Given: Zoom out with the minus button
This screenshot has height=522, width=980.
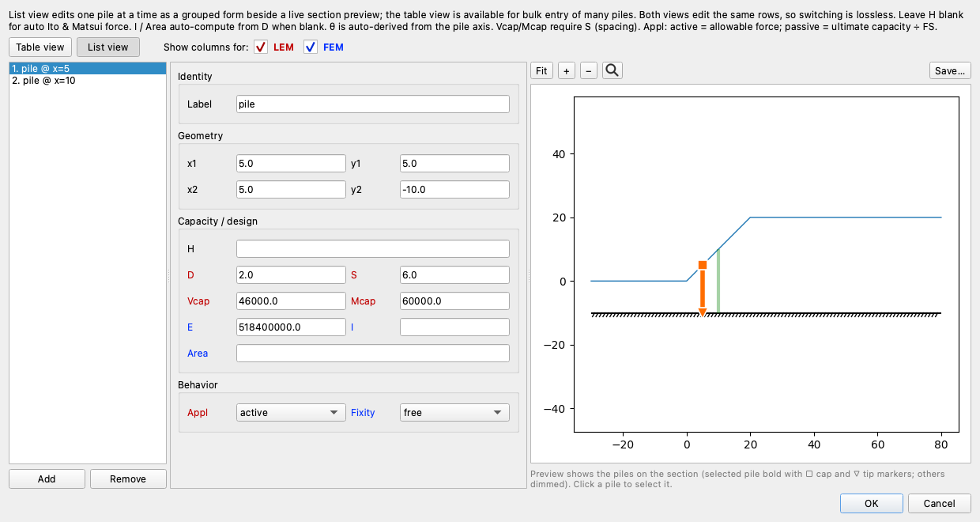Looking at the screenshot, I should [x=589, y=70].
